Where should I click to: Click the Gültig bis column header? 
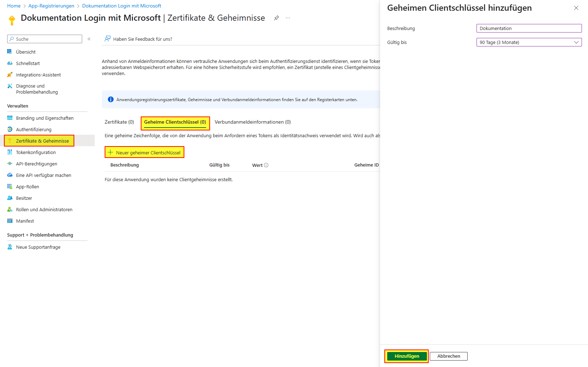pyautogui.click(x=219, y=165)
